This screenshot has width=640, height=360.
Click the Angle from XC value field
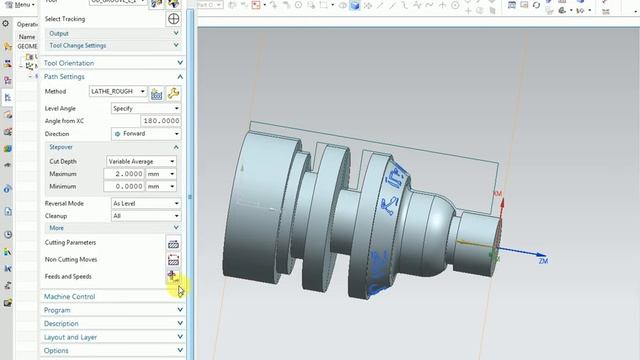(x=160, y=121)
